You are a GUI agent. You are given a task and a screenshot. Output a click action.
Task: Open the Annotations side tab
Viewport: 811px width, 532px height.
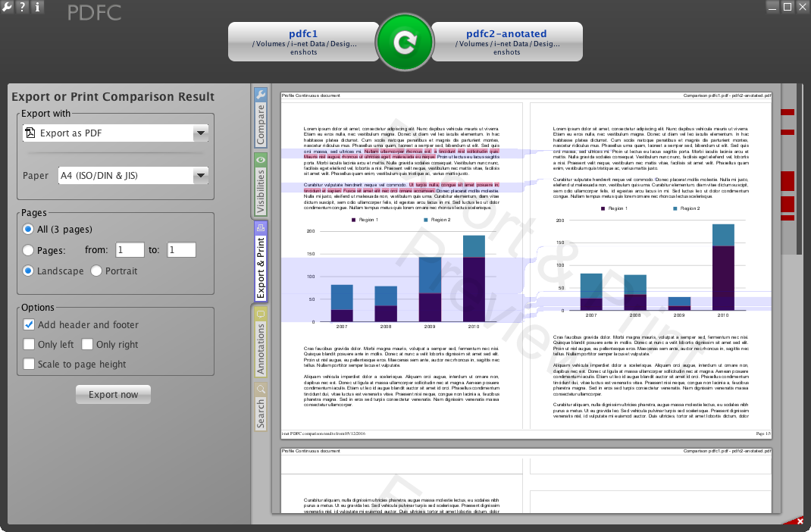pyautogui.click(x=261, y=343)
